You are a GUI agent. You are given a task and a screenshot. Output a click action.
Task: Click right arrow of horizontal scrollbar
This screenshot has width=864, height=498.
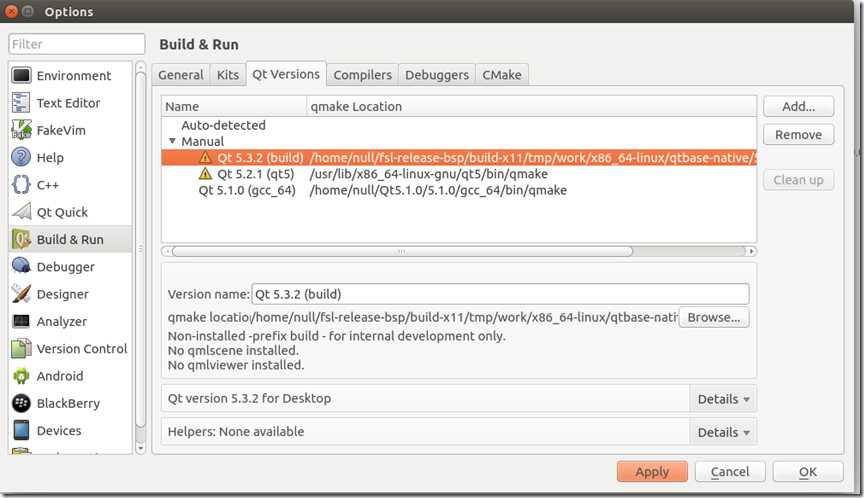click(x=750, y=251)
